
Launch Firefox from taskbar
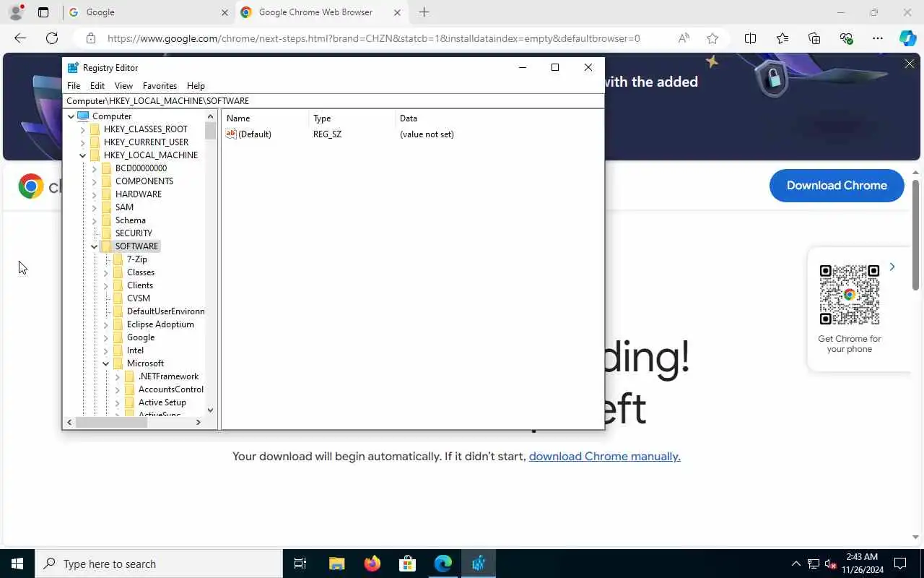pyautogui.click(x=372, y=564)
